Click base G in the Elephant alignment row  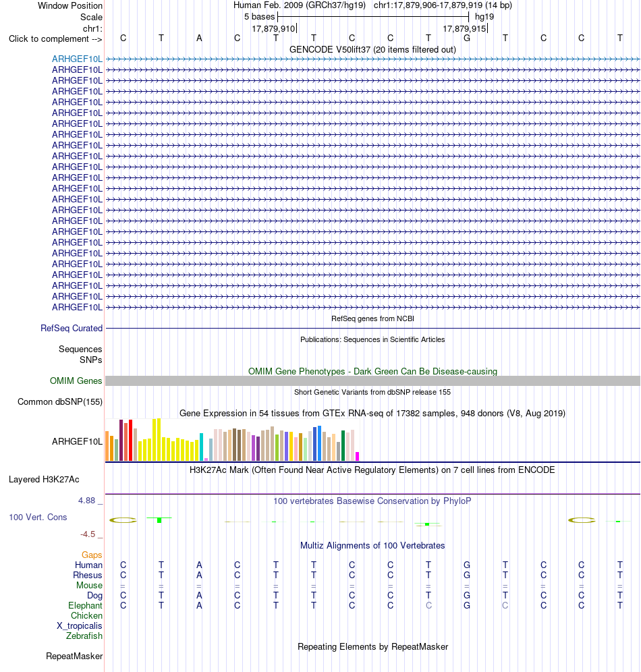pos(467,606)
